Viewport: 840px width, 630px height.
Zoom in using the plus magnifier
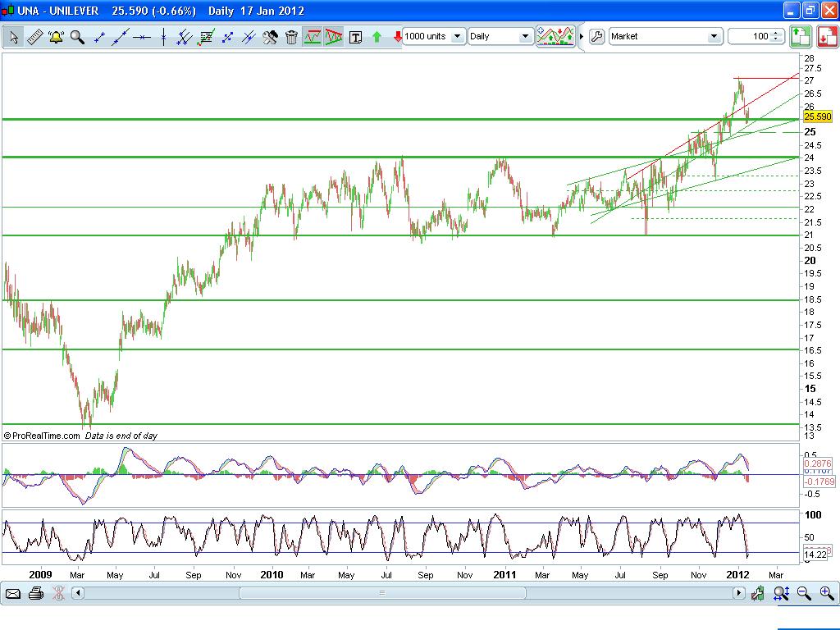(x=827, y=594)
